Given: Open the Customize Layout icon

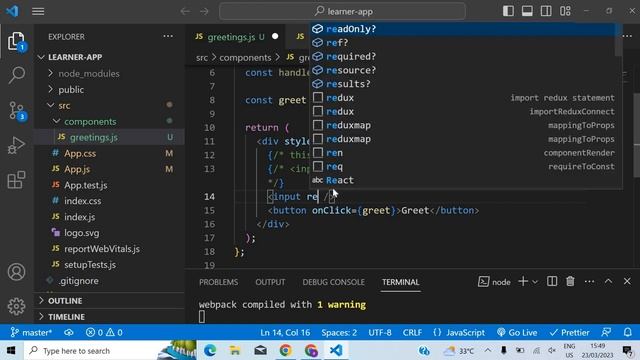Looking at the screenshot, I should [565, 11].
